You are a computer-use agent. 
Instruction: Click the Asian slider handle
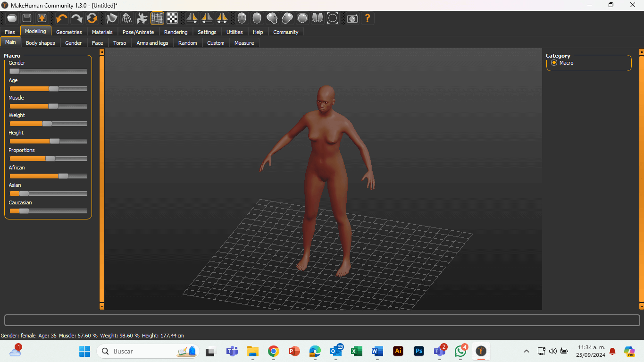click(24, 194)
